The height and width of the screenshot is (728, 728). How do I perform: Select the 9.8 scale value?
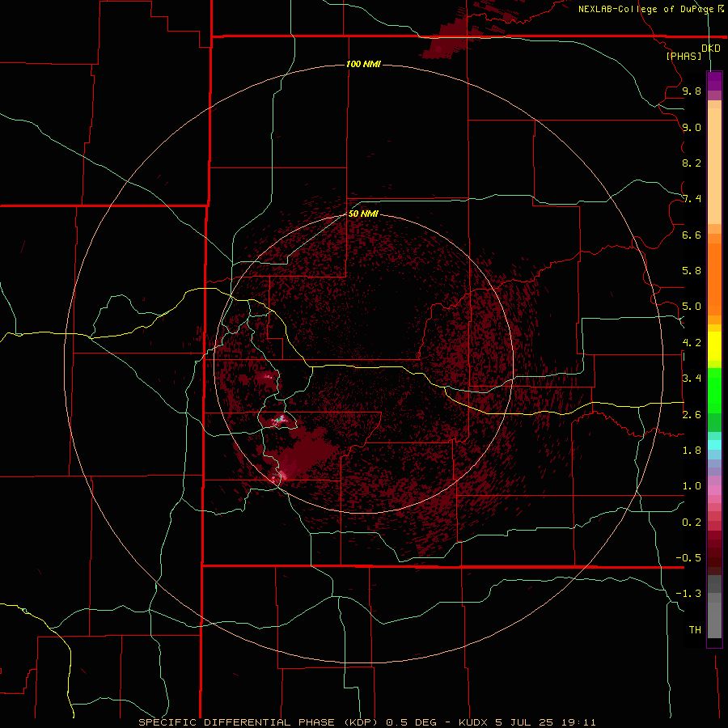[x=692, y=91]
